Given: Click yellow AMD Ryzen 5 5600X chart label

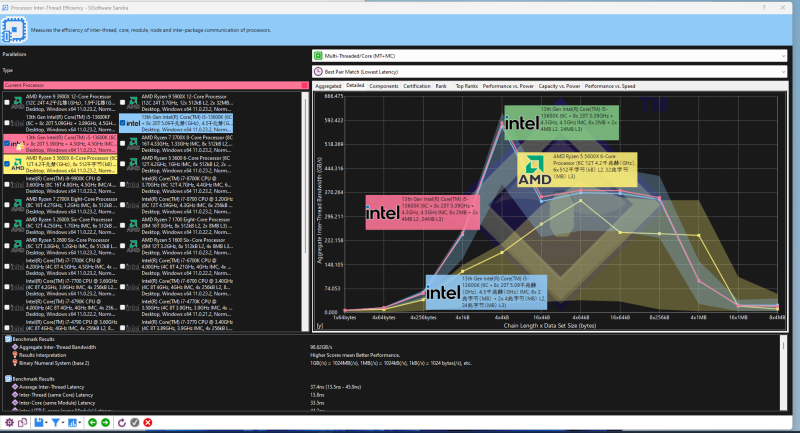Looking at the screenshot, I should coord(577,169).
